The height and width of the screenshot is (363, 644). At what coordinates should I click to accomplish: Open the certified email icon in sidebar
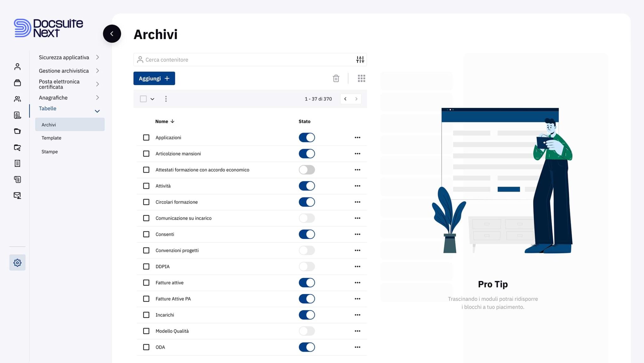click(x=17, y=195)
